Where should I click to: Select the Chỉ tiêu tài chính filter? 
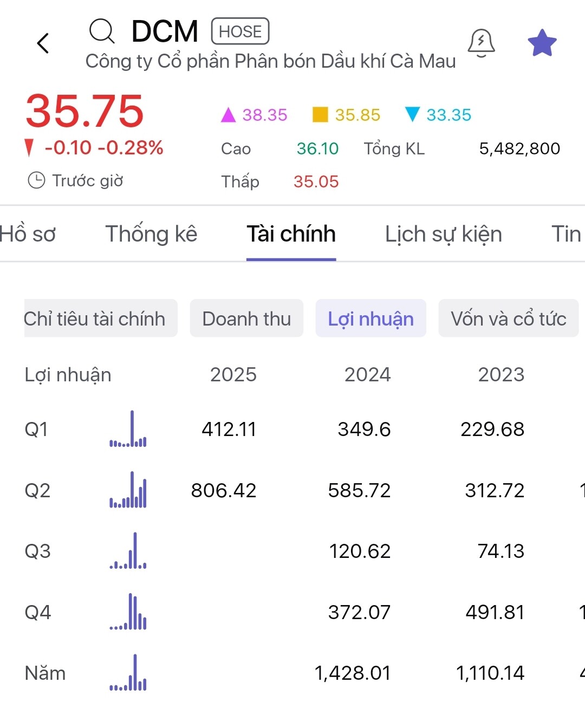tap(100, 318)
